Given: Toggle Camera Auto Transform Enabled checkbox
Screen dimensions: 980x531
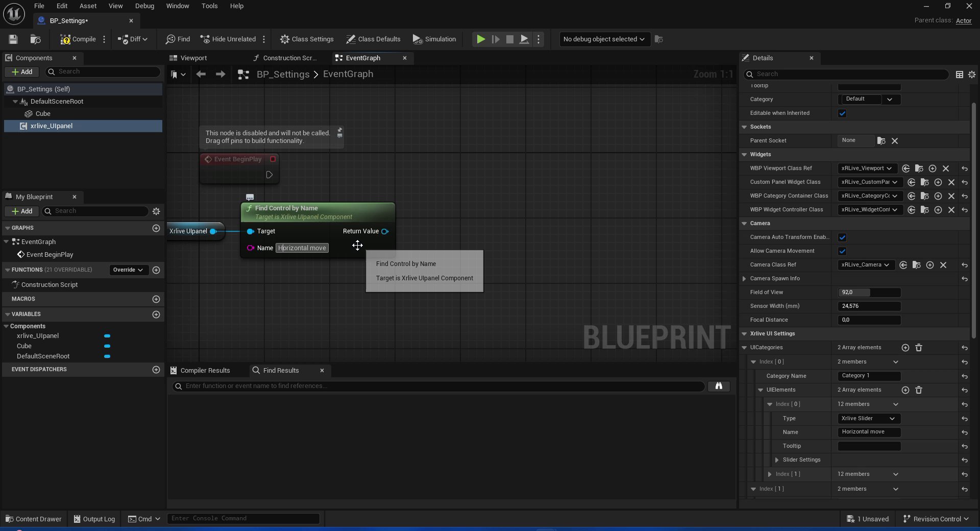Looking at the screenshot, I should click(842, 237).
